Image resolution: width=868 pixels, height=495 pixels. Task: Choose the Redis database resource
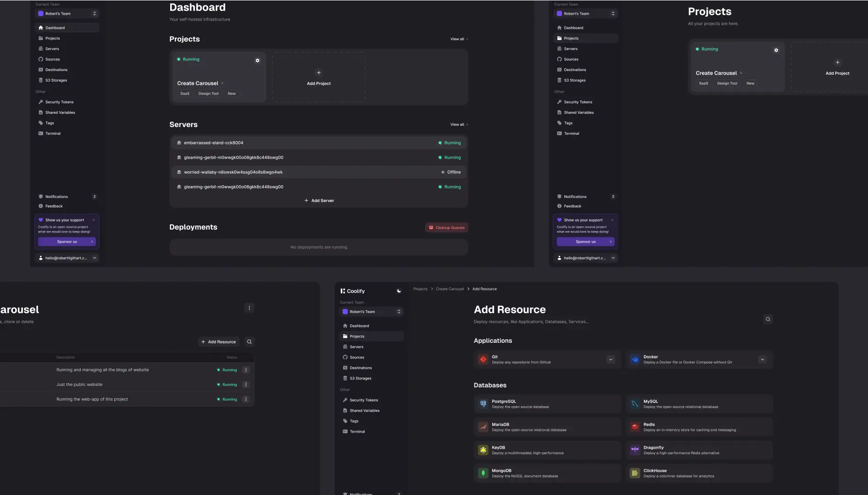(698, 427)
